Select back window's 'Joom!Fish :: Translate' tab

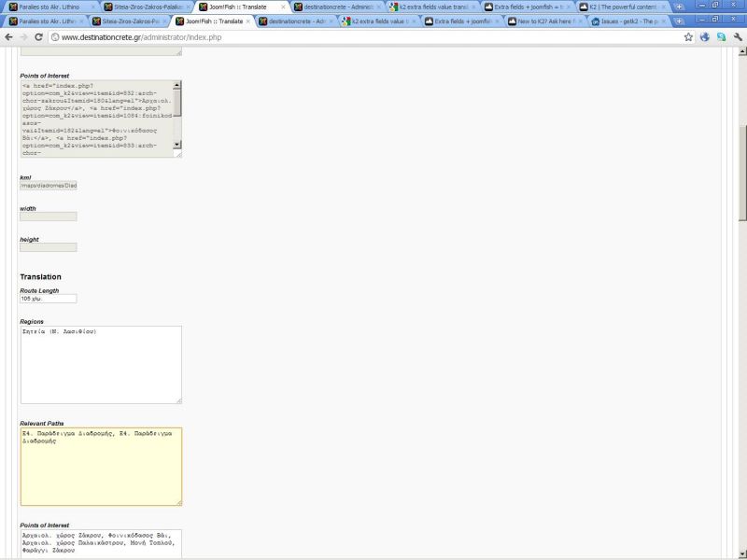242,7
